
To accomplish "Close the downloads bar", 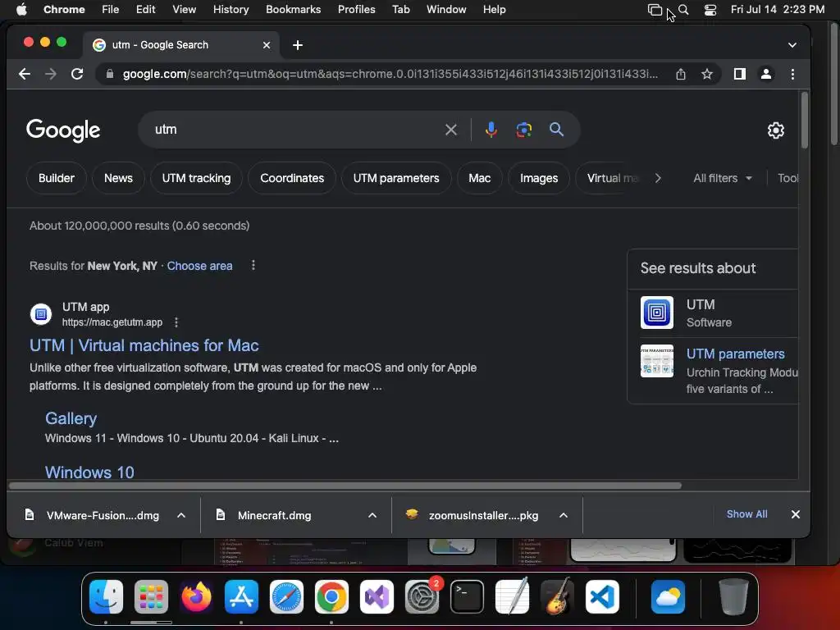I will [796, 514].
